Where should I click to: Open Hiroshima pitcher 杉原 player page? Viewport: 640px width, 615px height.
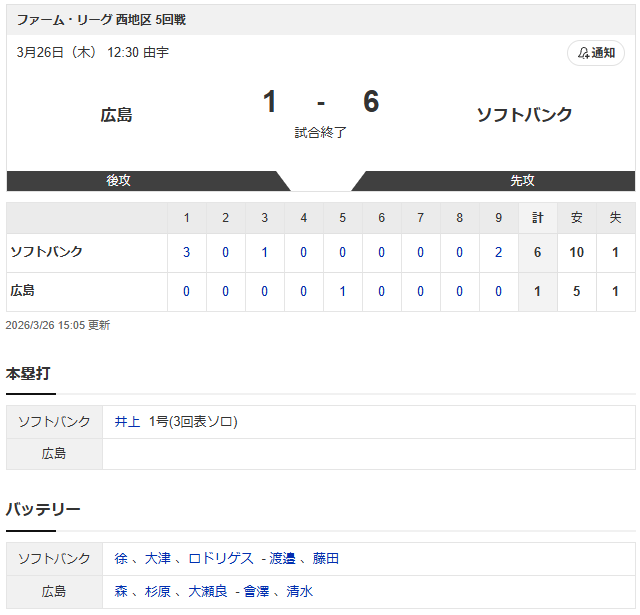click(x=158, y=591)
